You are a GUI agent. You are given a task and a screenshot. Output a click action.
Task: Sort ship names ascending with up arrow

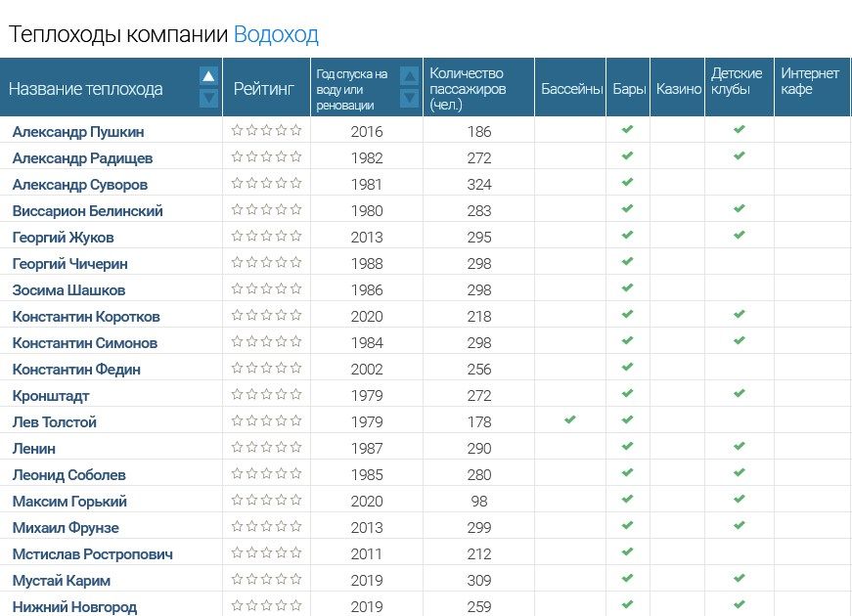click(x=208, y=76)
